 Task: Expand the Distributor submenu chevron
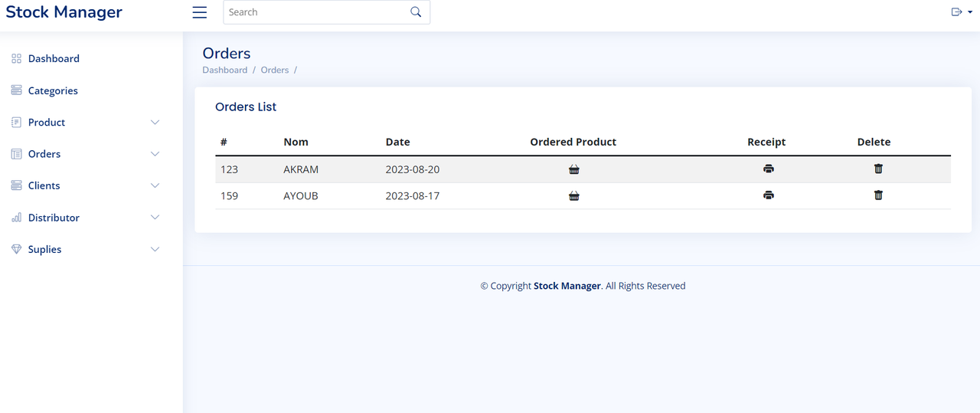click(155, 218)
